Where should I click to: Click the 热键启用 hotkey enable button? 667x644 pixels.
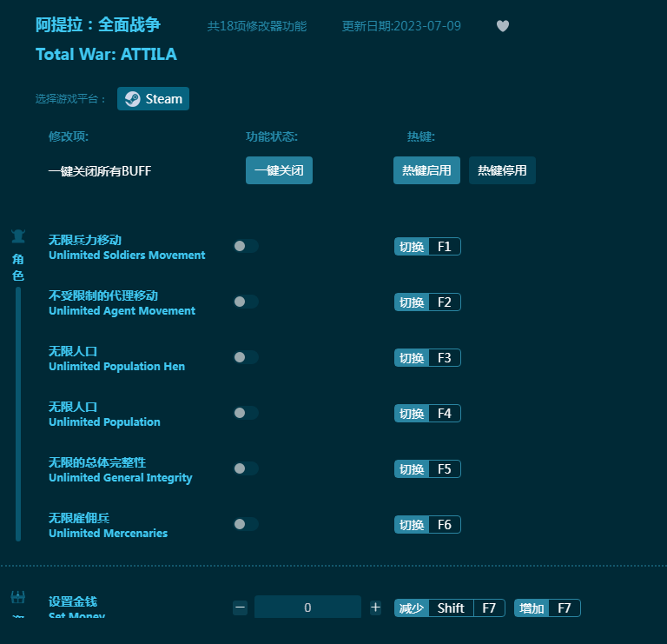[426, 170]
